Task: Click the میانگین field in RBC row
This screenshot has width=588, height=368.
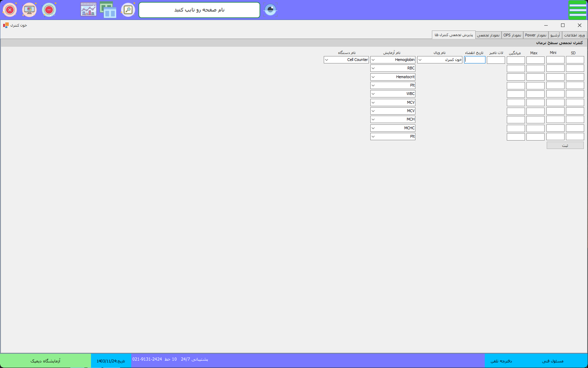Action: (516, 68)
